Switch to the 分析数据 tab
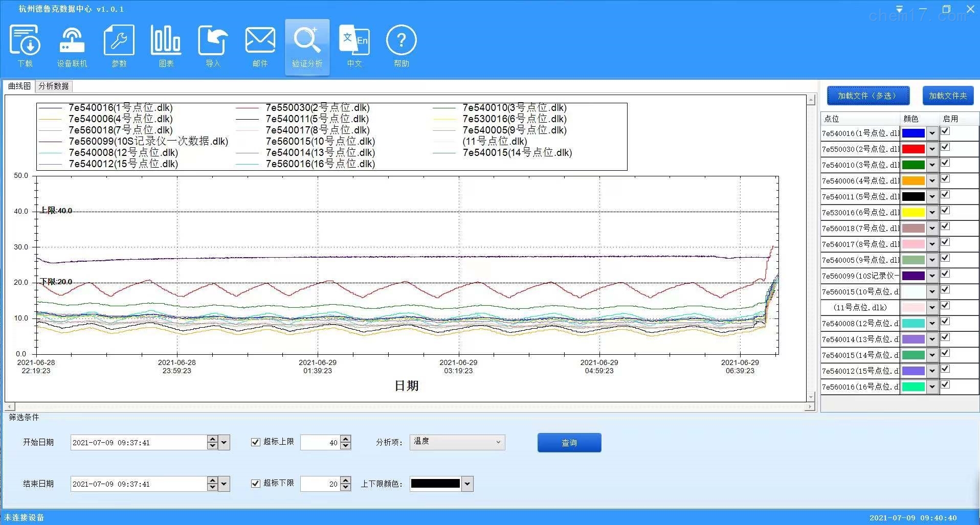This screenshot has width=980, height=525. point(53,85)
